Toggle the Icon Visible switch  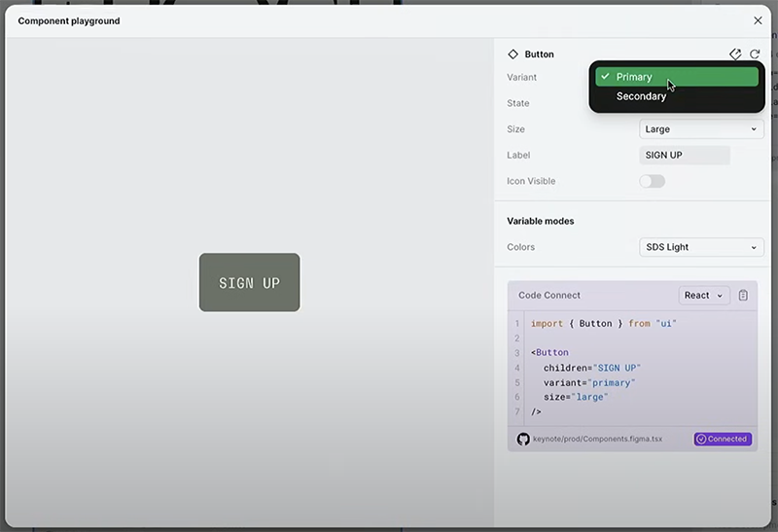pos(652,181)
